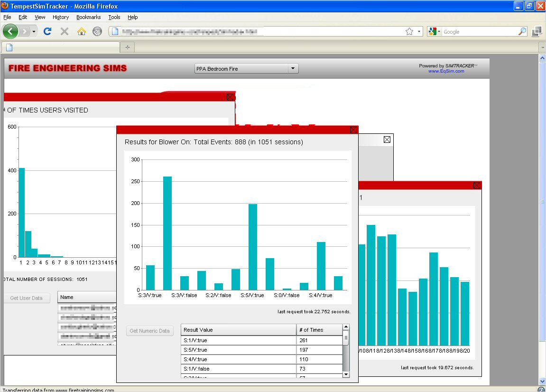This screenshot has width=546, height=392.
Task: Go to the browser home page
Action: (x=81, y=31)
